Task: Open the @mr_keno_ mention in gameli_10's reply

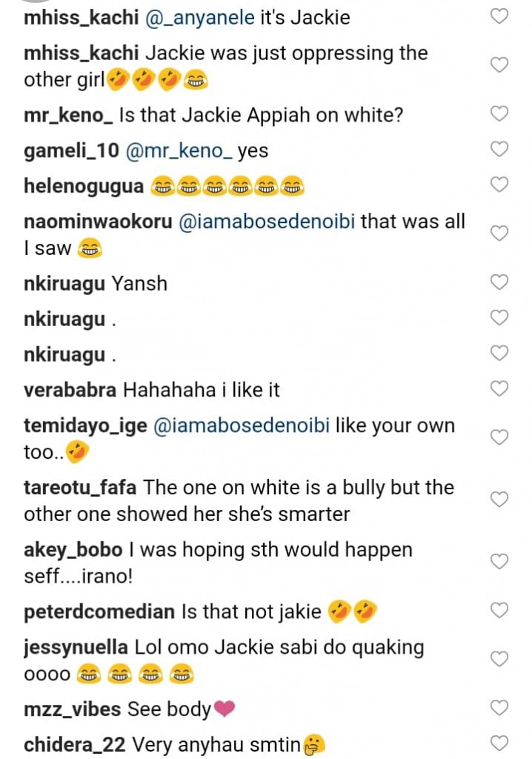Action: click(x=179, y=151)
